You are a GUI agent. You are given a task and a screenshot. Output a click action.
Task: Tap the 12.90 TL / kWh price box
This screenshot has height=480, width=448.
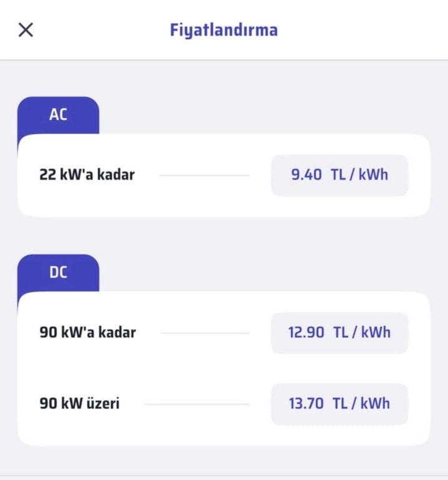[340, 333]
